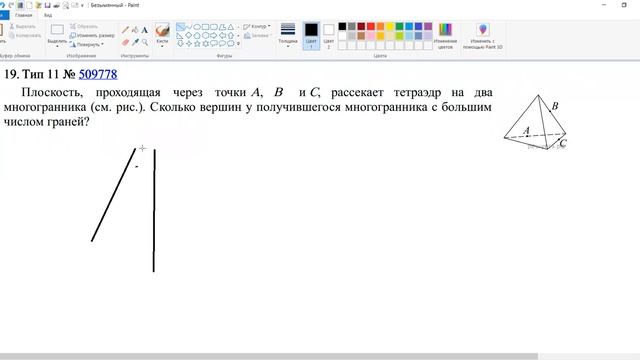Pick the Rounded rectangle shape

(214, 27)
